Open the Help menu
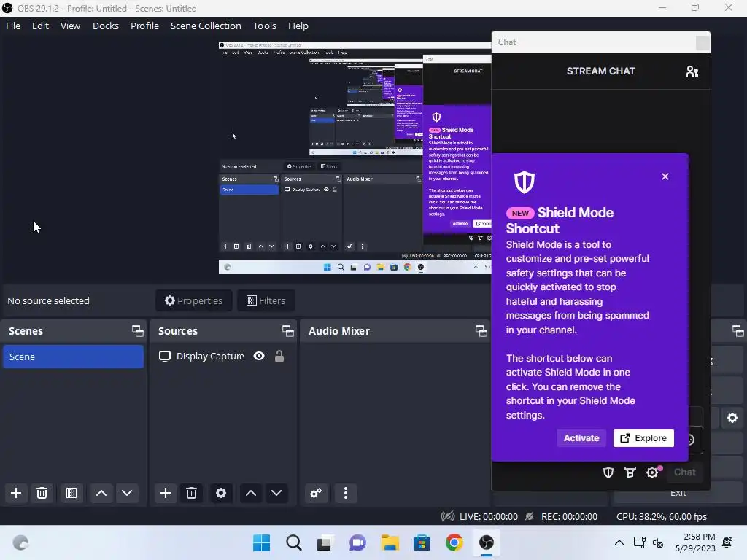This screenshot has width=747, height=560. pyautogui.click(x=298, y=26)
